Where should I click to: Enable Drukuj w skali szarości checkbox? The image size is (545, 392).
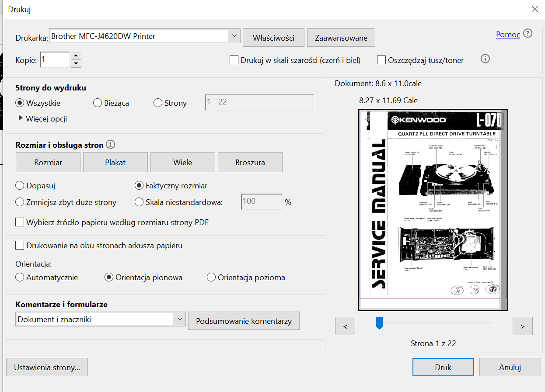click(x=234, y=60)
